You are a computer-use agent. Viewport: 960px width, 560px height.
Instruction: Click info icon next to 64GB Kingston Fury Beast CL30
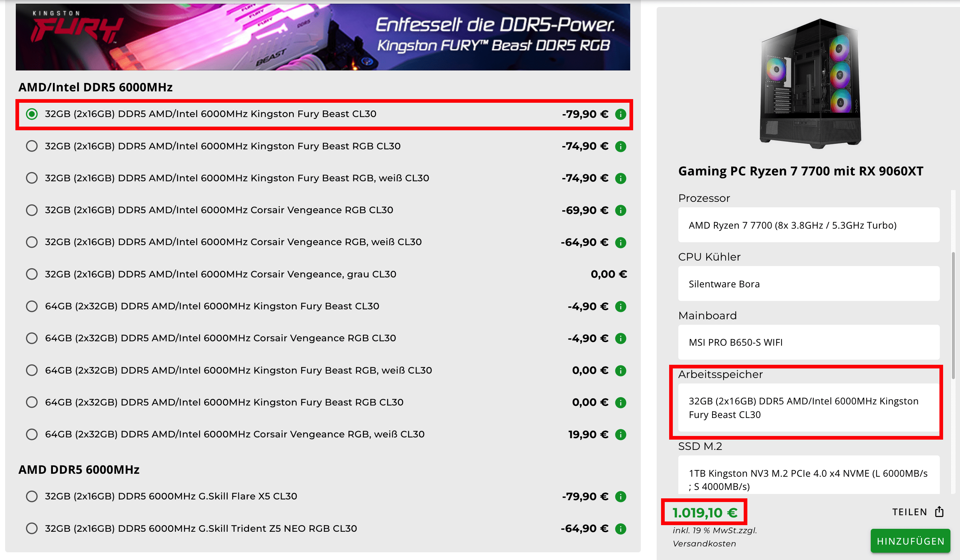[620, 306]
